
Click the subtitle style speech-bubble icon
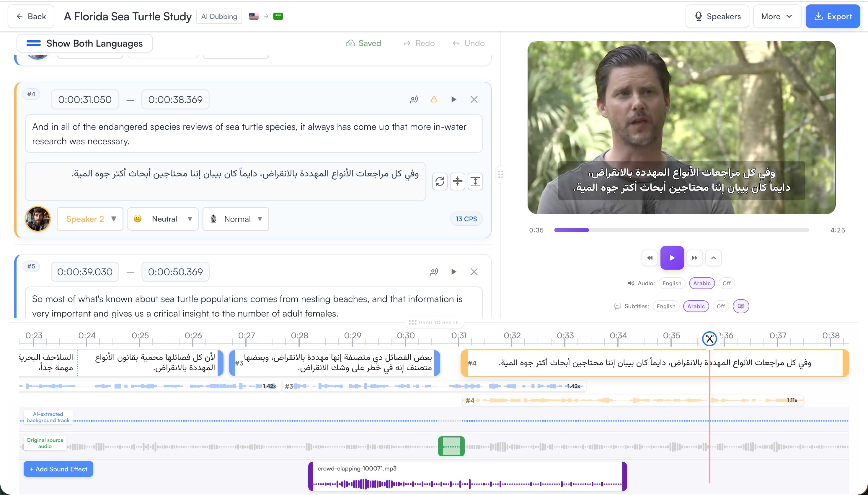741,306
